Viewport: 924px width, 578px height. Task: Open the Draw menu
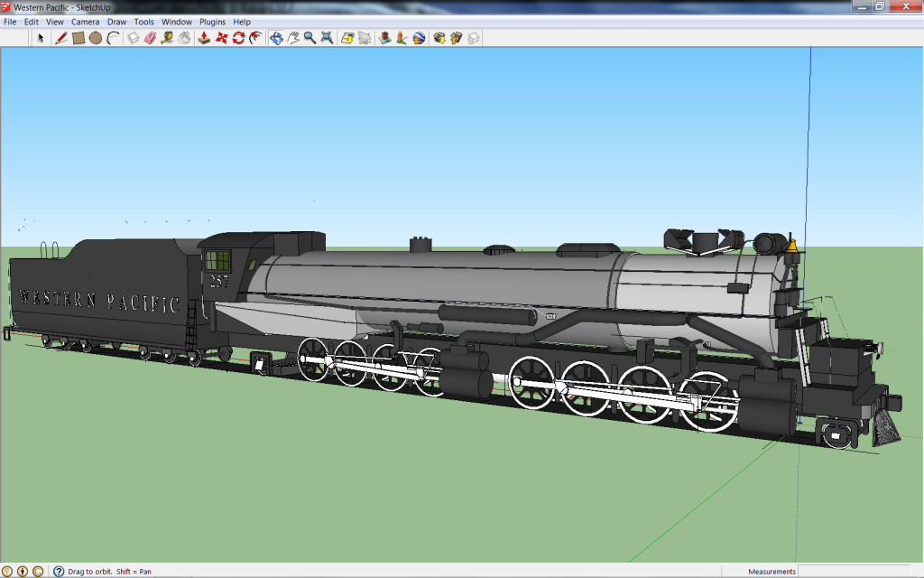[x=116, y=22]
